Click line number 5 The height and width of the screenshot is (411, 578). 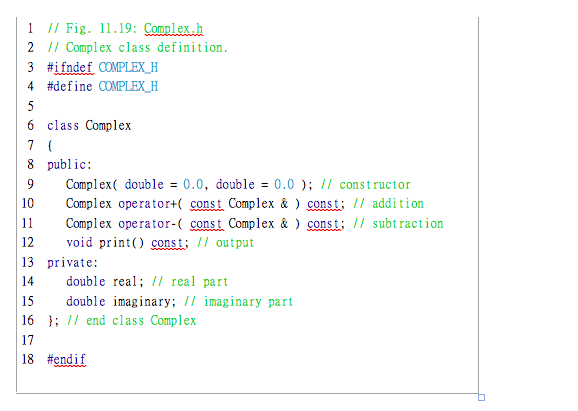(31, 107)
